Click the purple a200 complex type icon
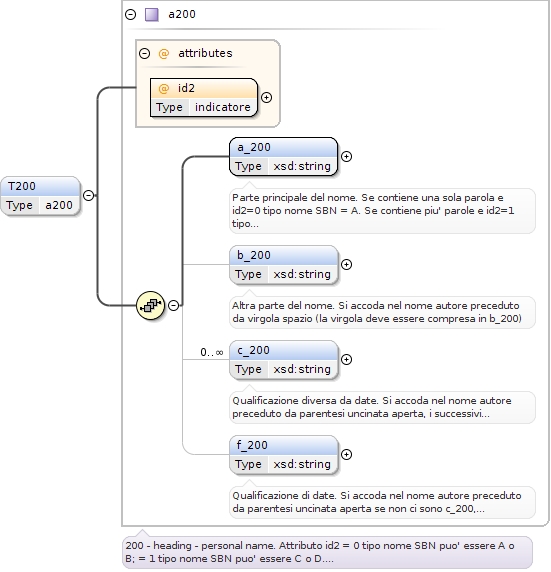 click(x=151, y=15)
